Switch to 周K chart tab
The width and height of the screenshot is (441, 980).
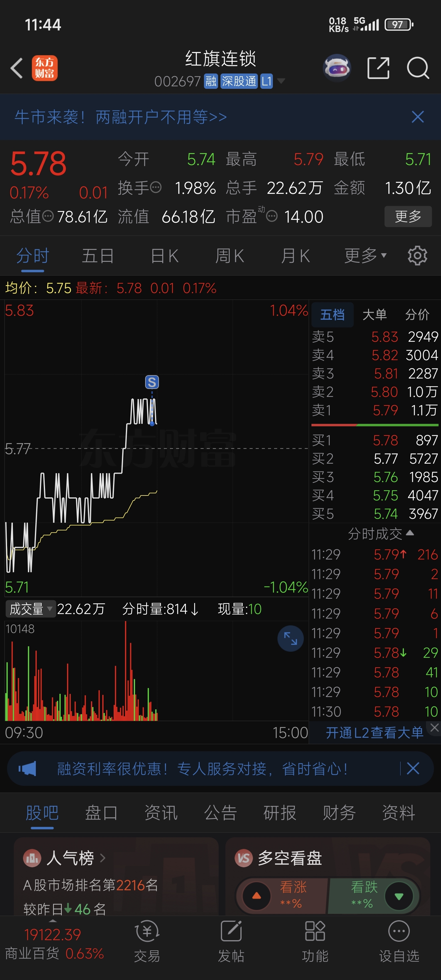pyautogui.click(x=229, y=256)
